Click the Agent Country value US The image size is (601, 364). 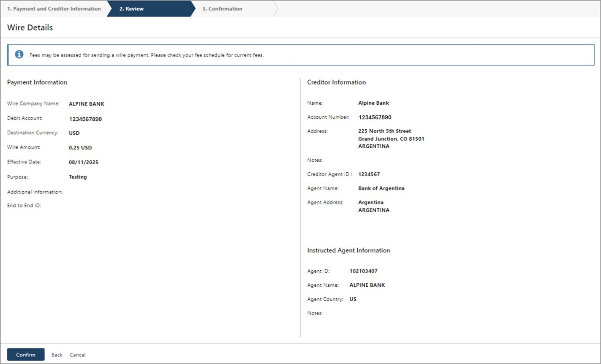(353, 299)
